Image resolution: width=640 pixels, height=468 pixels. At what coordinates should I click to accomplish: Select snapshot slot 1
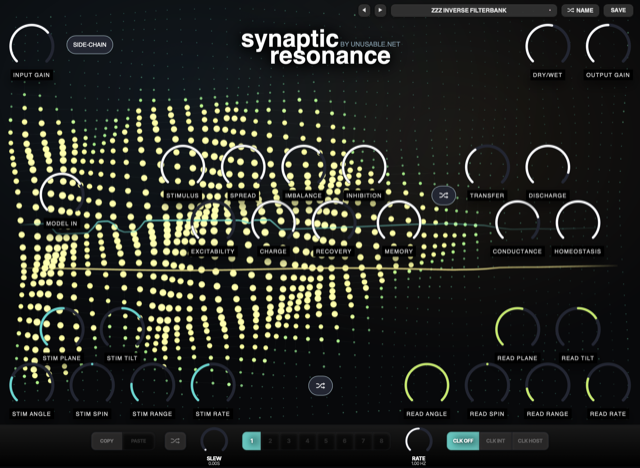point(251,441)
